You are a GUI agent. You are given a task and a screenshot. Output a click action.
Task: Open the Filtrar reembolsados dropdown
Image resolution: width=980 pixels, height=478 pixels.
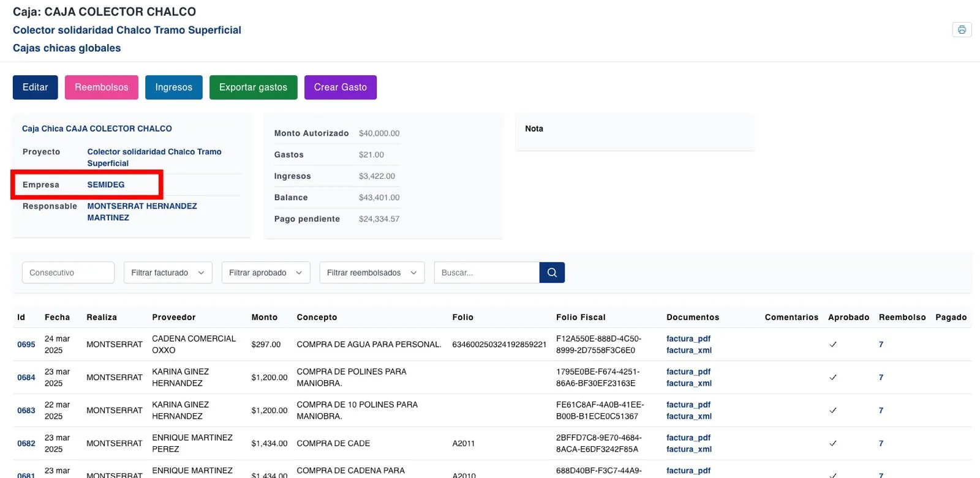pos(372,272)
